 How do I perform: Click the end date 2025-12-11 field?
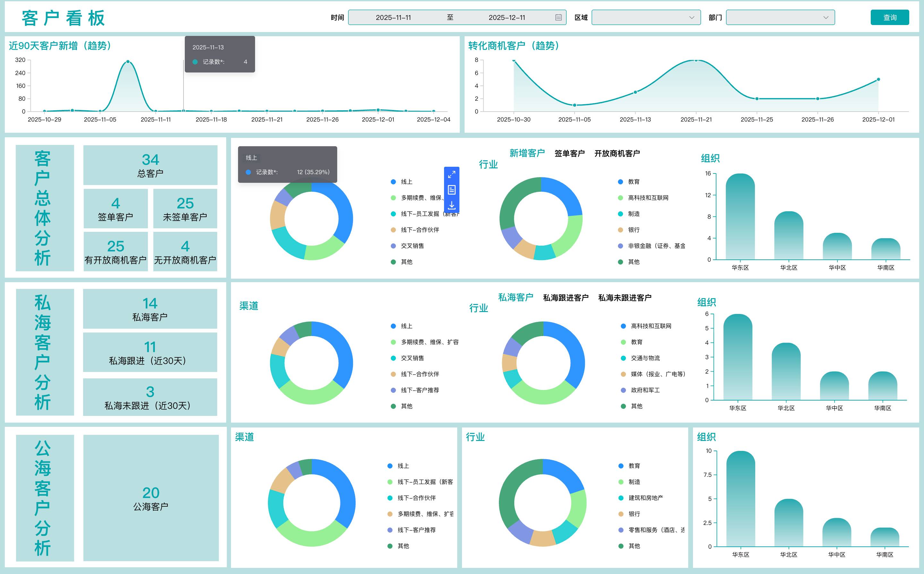pyautogui.click(x=507, y=17)
